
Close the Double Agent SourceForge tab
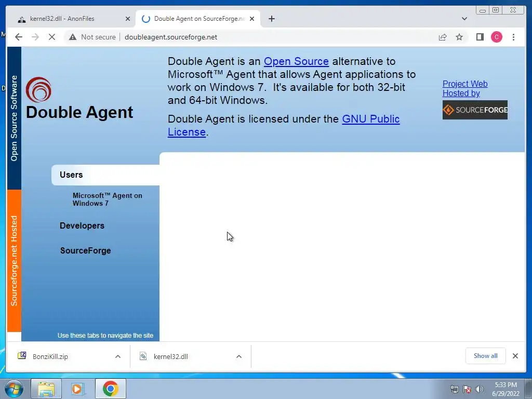(252, 19)
